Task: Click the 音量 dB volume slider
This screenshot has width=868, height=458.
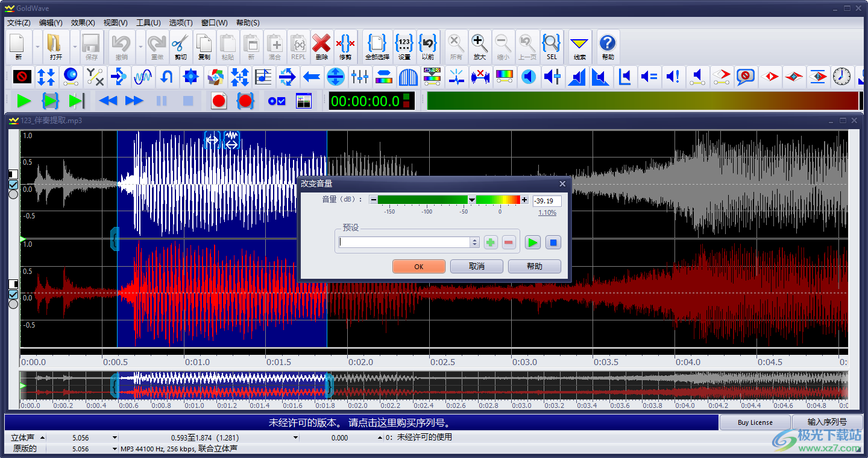Action: pyautogui.click(x=449, y=200)
